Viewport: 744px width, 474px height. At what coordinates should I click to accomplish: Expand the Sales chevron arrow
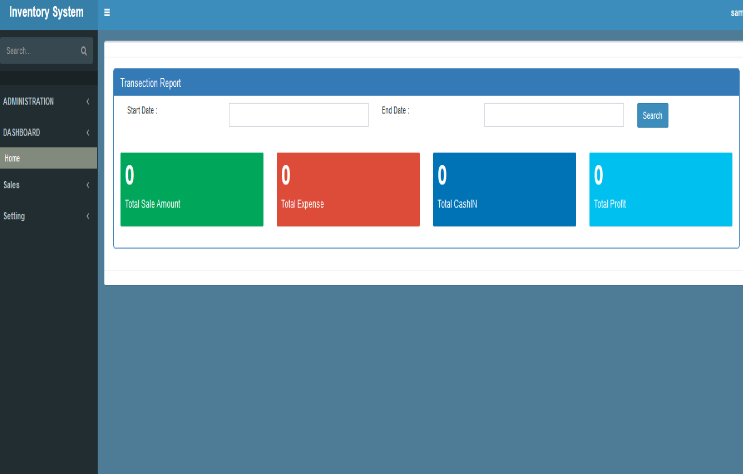[88, 185]
